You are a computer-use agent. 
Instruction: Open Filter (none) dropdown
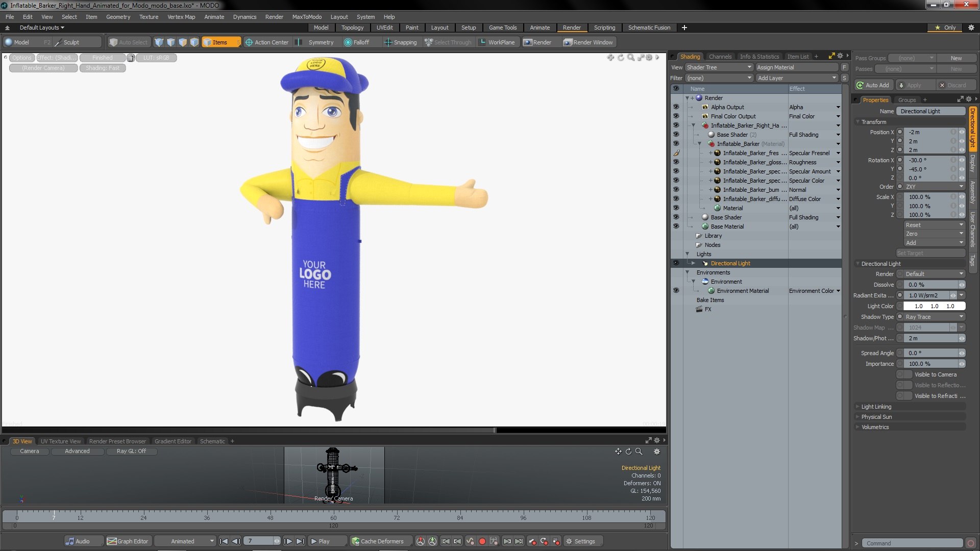pos(719,78)
